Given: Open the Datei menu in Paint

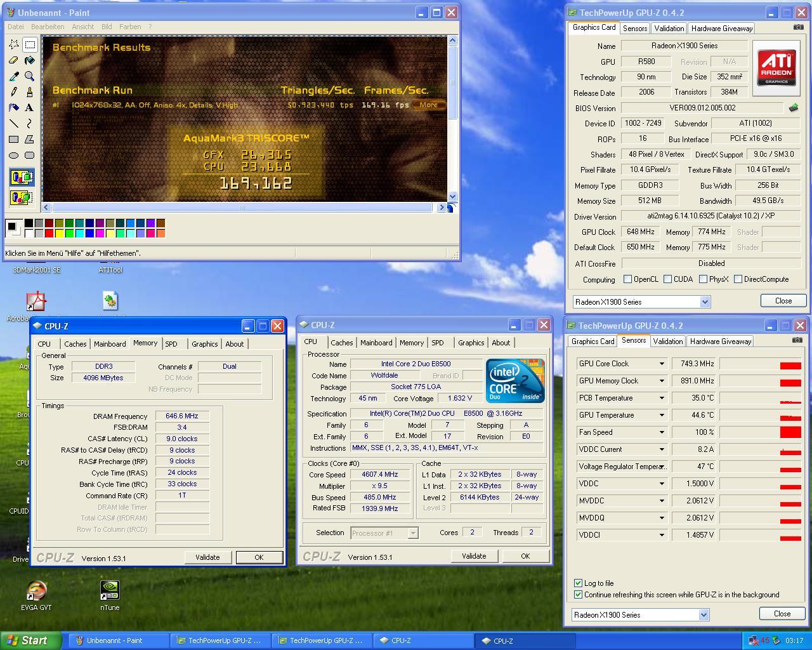Looking at the screenshot, I should click(16, 27).
